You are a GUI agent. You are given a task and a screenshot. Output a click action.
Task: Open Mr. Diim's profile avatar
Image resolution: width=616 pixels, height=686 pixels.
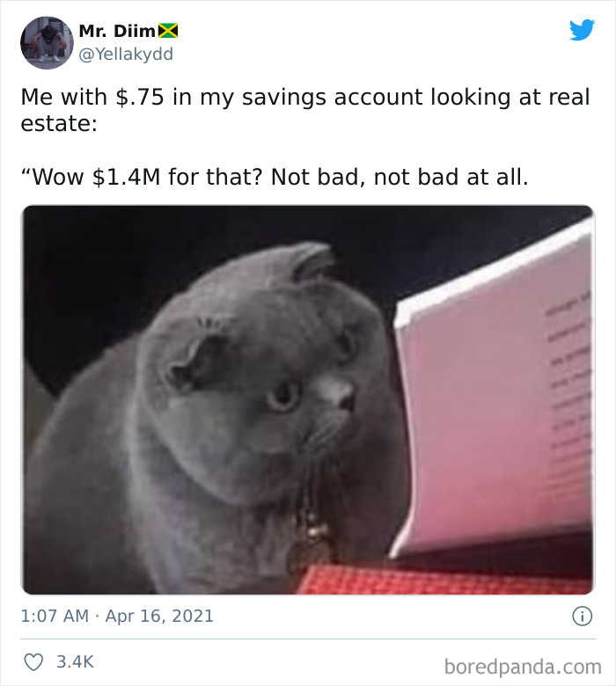pos(47,43)
